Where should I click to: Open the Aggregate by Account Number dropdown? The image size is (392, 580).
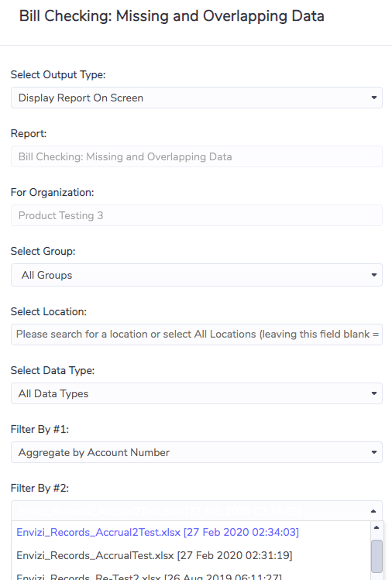197,452
